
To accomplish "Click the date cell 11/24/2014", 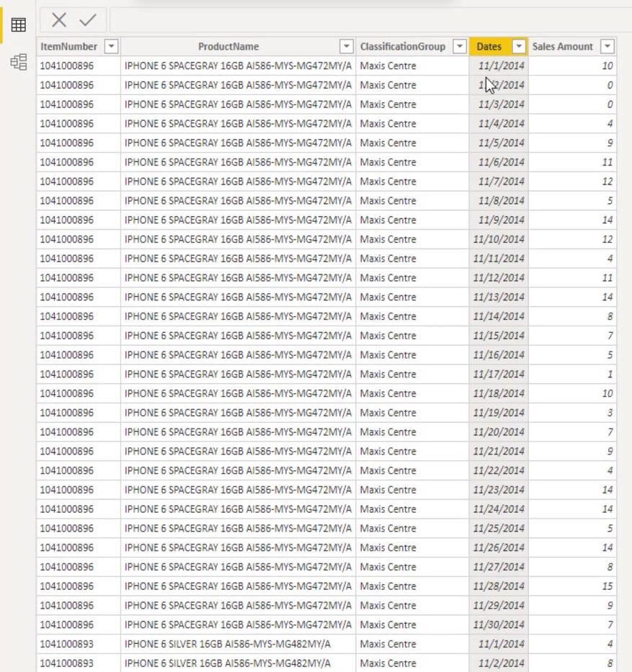I will click(x=499, y=509).
